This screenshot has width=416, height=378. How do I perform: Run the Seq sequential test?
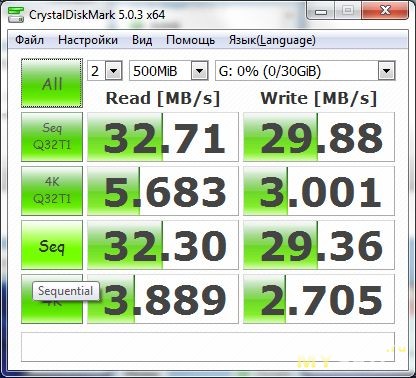(52, 245)
